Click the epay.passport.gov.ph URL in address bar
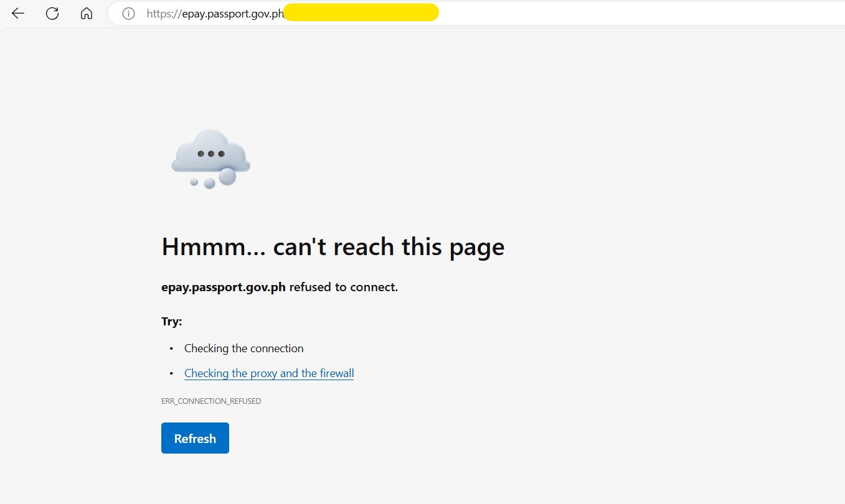 coord(215,14)
